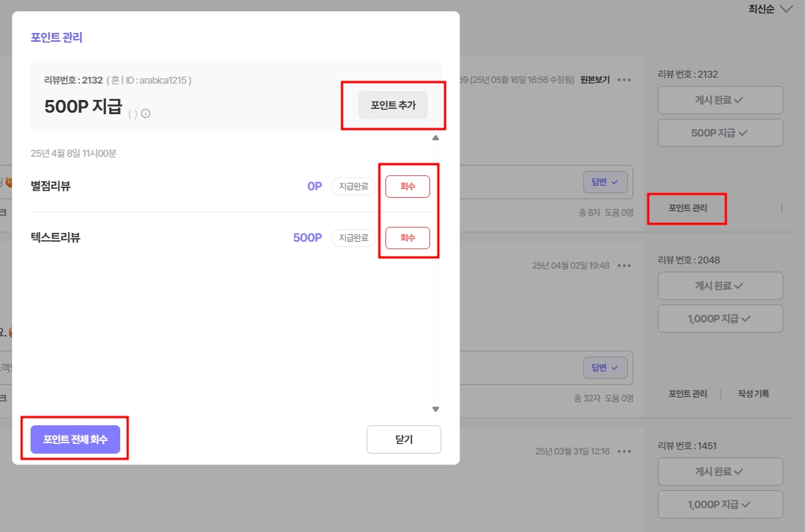Click the scroll up arrow in point list
The image size is (805, 532).
435,137
